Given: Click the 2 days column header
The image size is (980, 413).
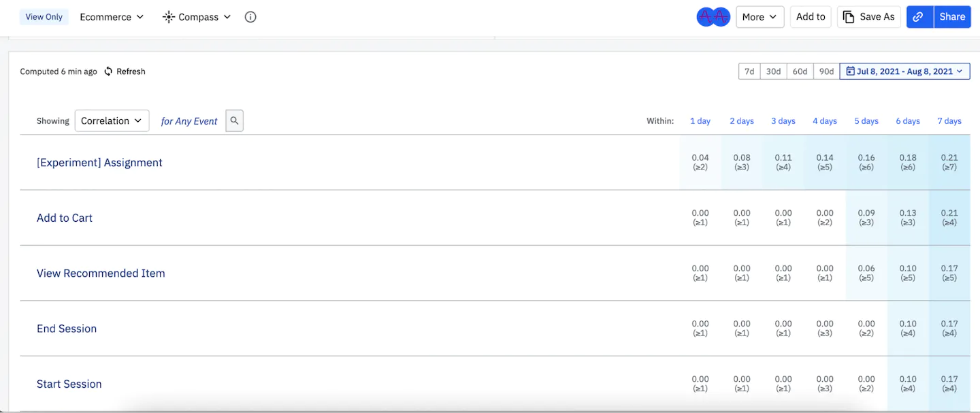Looking at the screenshot, I should 742,121.
